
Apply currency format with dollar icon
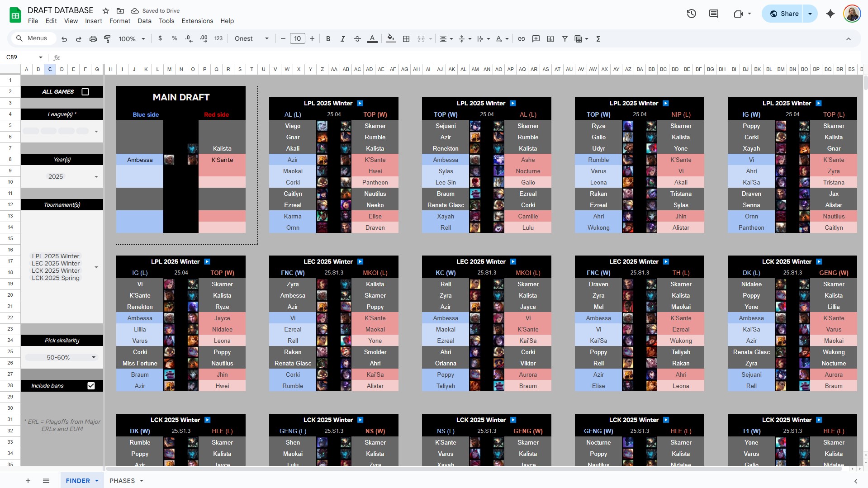[x=160, y=39]
